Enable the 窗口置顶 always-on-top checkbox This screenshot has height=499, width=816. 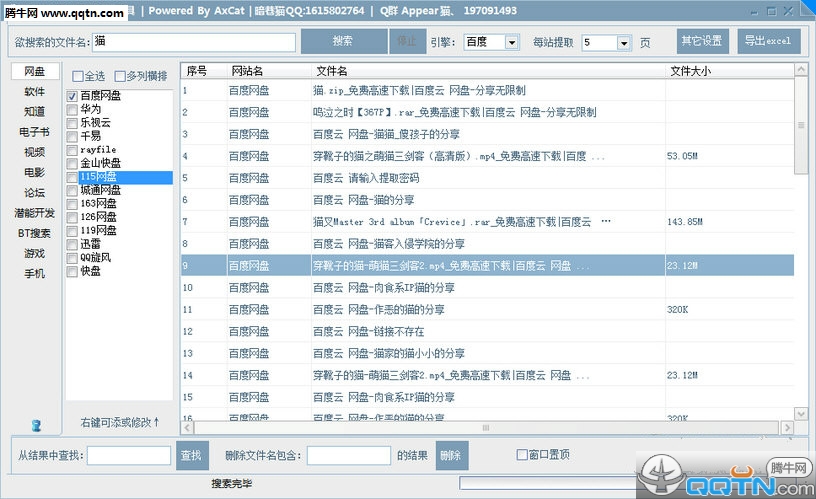pos(522,455)
